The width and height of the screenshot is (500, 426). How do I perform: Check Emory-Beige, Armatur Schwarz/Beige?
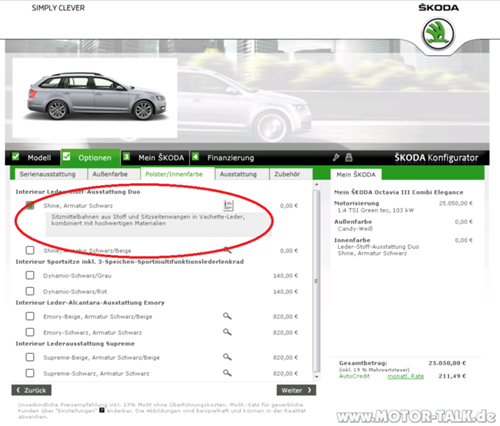(x=30, y=316)
